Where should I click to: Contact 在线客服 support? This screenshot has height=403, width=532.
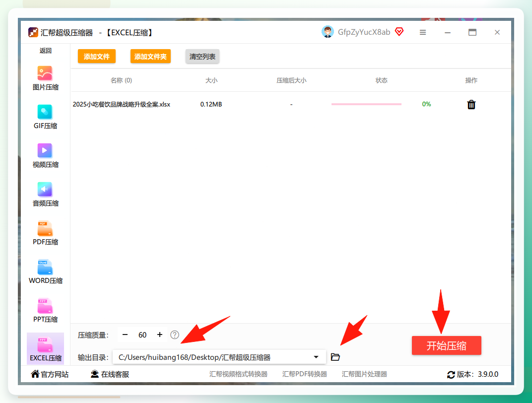(110, 374)
